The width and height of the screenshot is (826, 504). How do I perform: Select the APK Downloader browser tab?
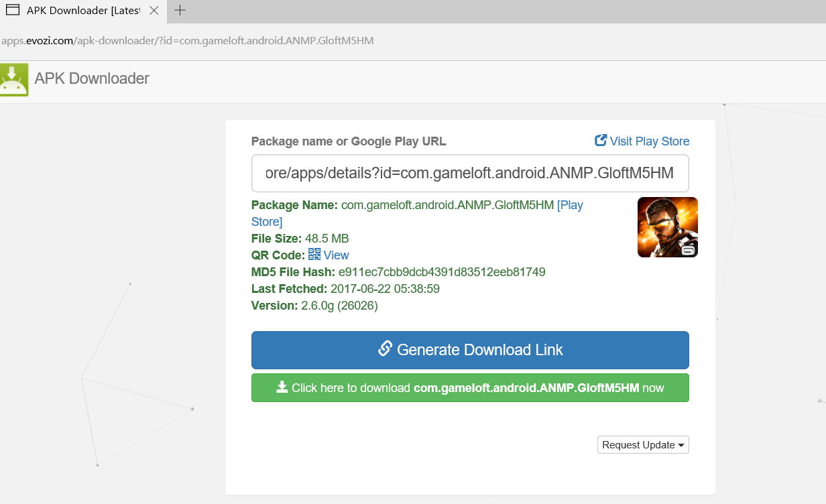80,11
